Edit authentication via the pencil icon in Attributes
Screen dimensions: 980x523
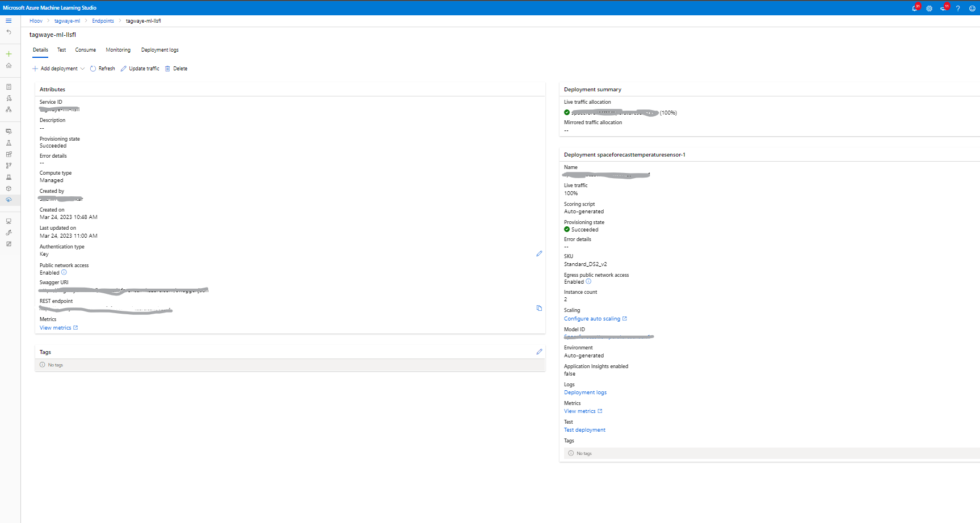click(x=539, y=254)
